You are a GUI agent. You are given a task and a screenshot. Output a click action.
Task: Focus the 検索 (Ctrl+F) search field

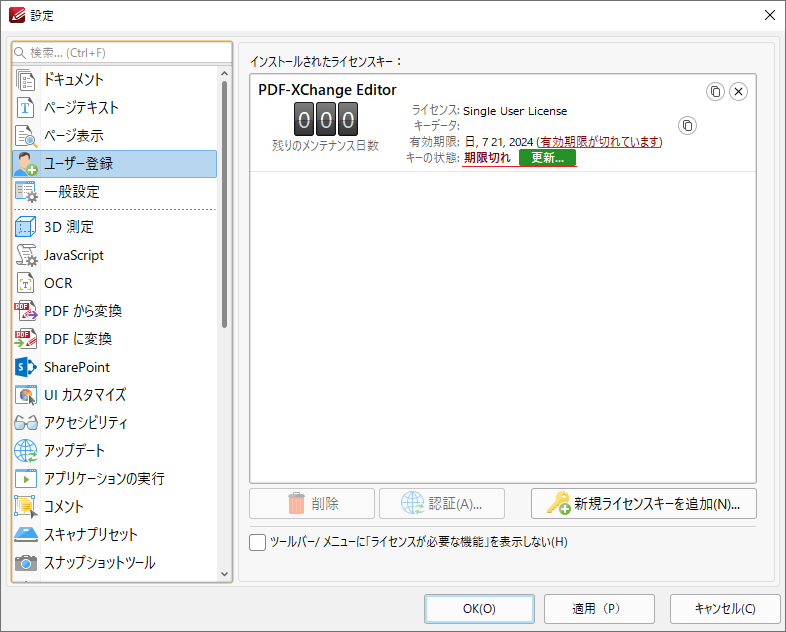pyautogui.click(x=122, y=53)
